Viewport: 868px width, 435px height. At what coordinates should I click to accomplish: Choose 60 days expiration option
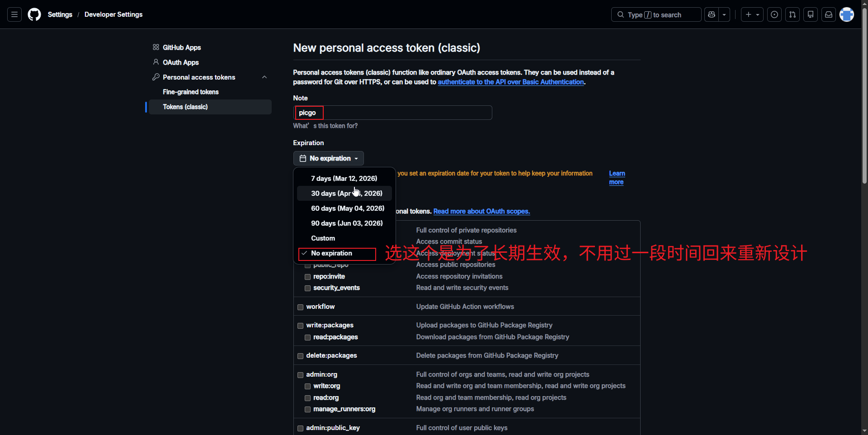coord(344,208)
